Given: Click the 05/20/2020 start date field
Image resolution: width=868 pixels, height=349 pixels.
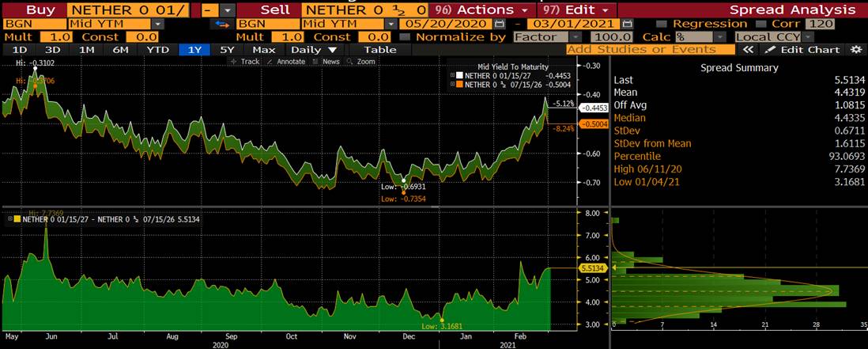Looking at the screenshot, I should pyautogui.click(x=446, y=25).
